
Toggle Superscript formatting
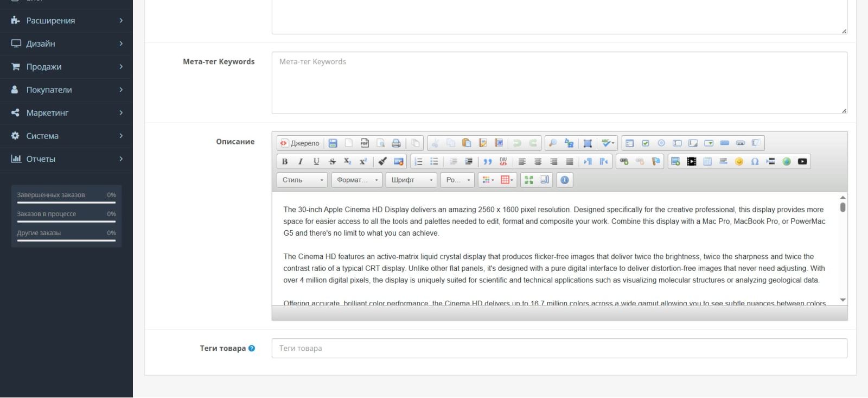[x=363, y=162]
